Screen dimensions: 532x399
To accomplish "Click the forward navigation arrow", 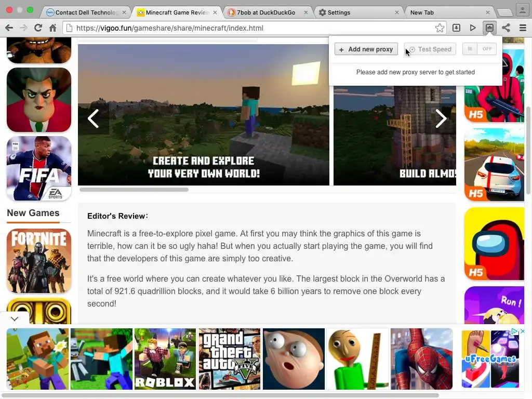I will click(23, 28).
